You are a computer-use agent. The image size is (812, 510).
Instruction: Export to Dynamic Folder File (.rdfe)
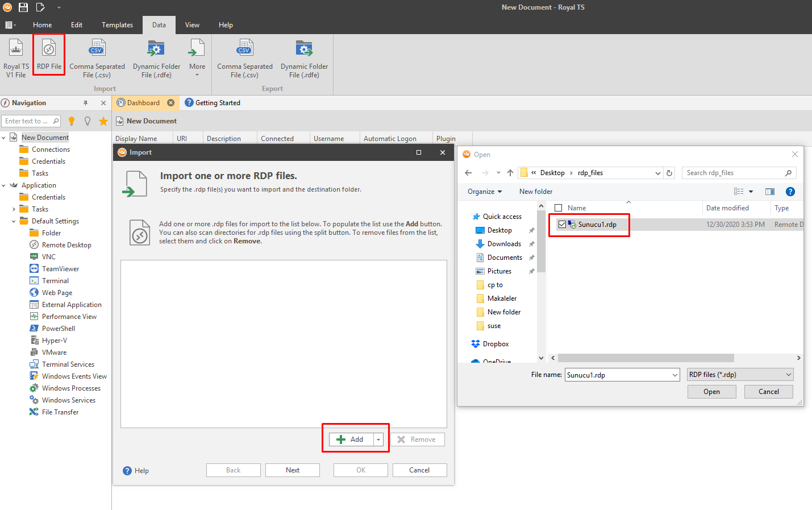(304, 58)
